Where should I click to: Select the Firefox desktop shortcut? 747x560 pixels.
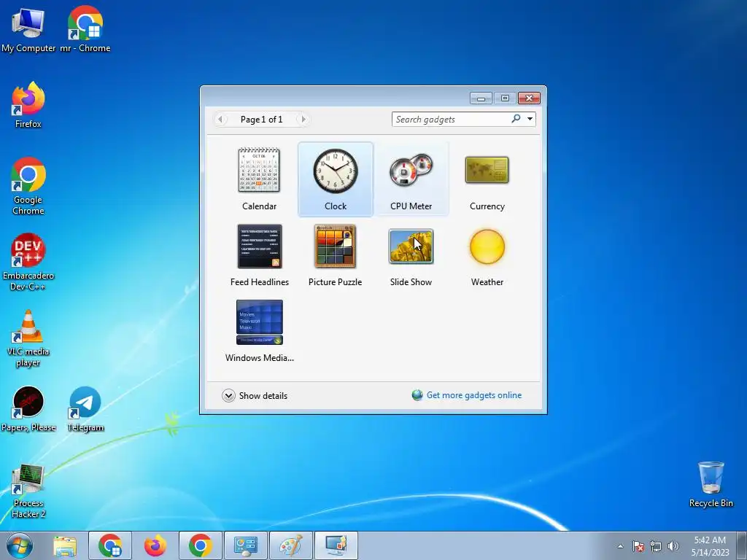click(28, 105)
